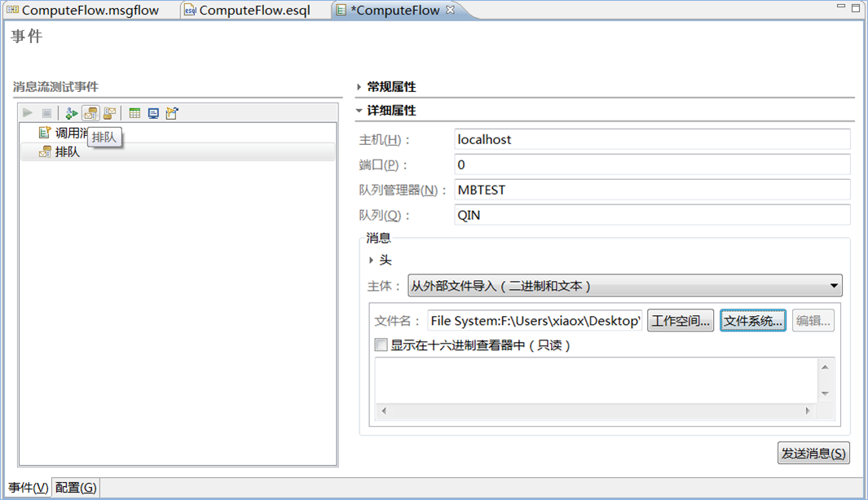Switch to the ComputeFlow.esql tab
This screenshot has height=500, width=868.
[254, 10]
